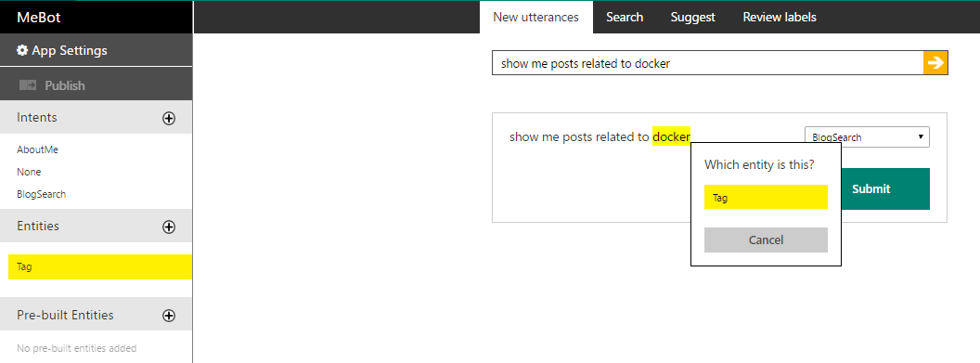Add a pre-built entity with plus icon
This screenshot has height=363, width=980.
169,316
